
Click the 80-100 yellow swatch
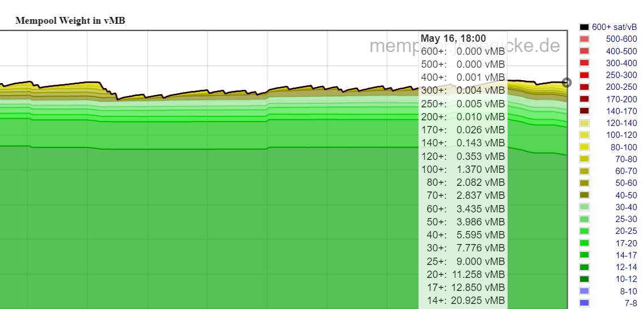click(x=584, y=147)
